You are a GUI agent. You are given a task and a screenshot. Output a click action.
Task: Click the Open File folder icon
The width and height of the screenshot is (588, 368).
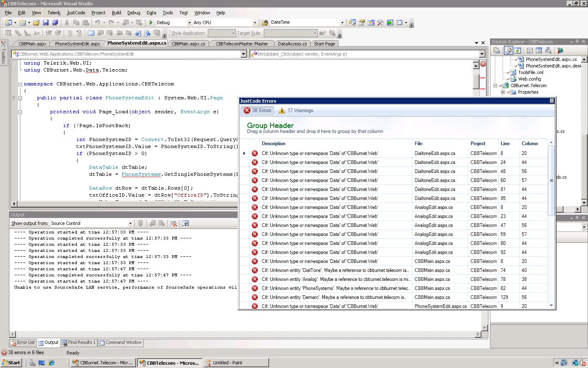click(36, 22)
